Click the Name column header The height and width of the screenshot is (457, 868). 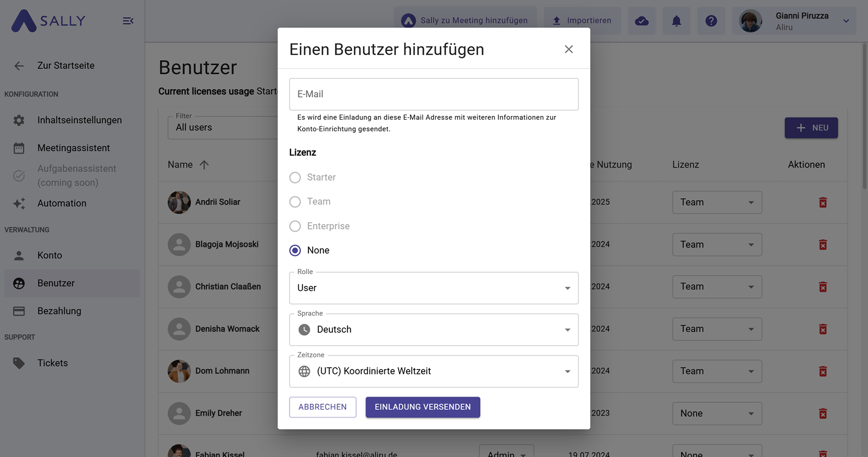(x=180, y=165)
